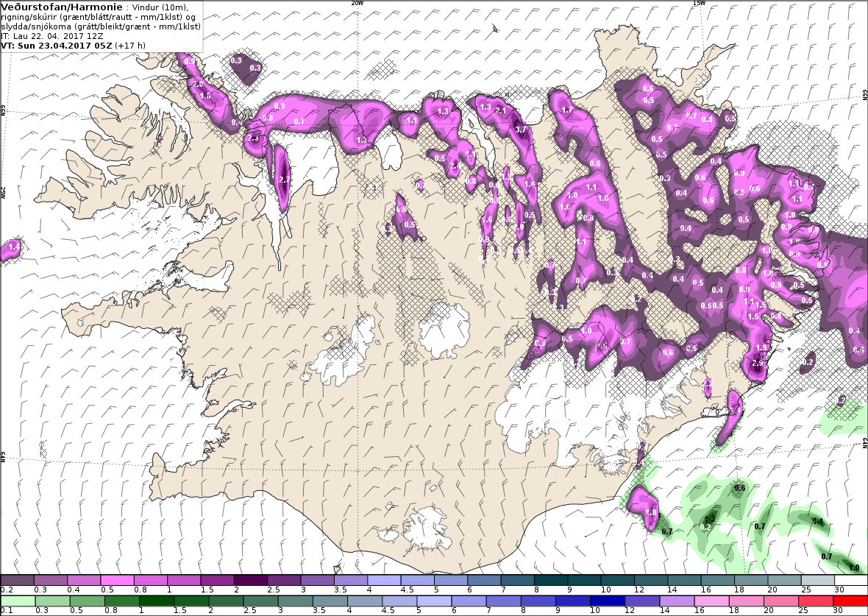Click the '4.5' label under snow legend

pos(407,590)
